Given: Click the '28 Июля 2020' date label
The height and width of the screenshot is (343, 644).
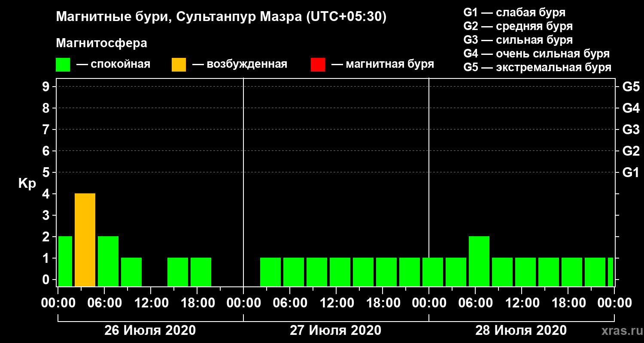Looking at the screenshot, I should 521,331.
